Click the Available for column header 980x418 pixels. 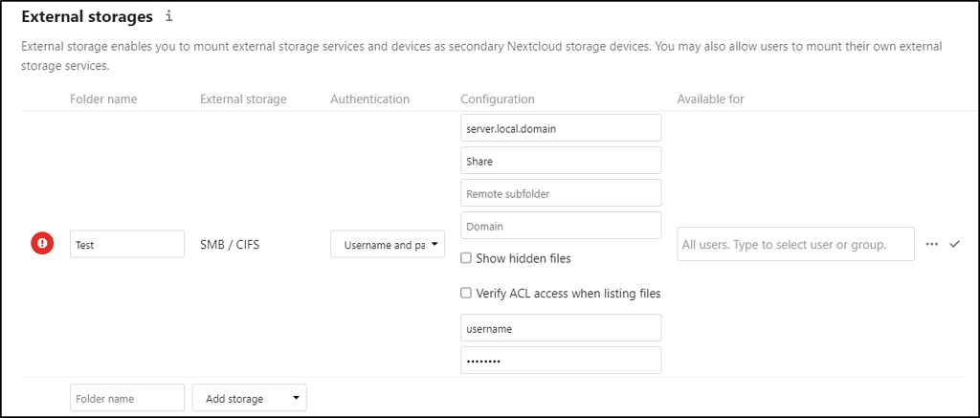[x=711, y=99]
